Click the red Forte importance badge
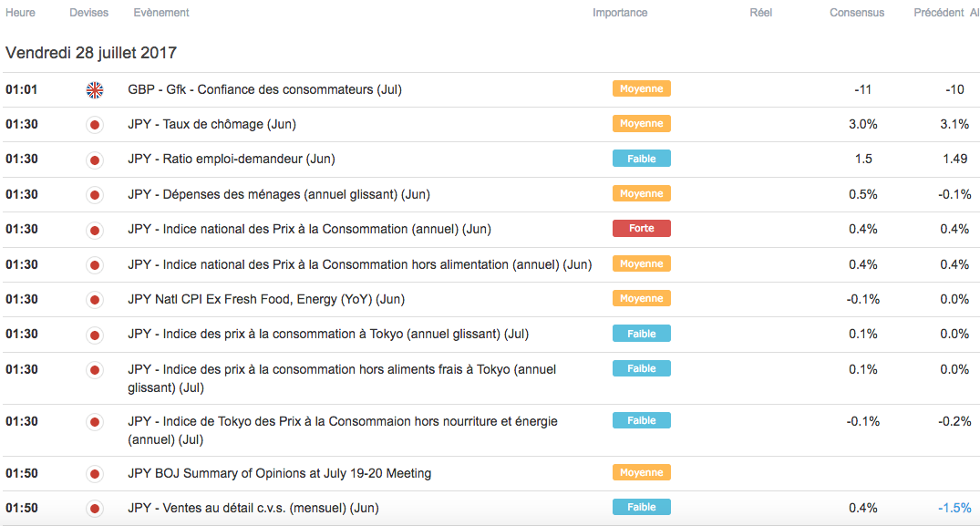980x526 pixels. (x=642, y=228)
